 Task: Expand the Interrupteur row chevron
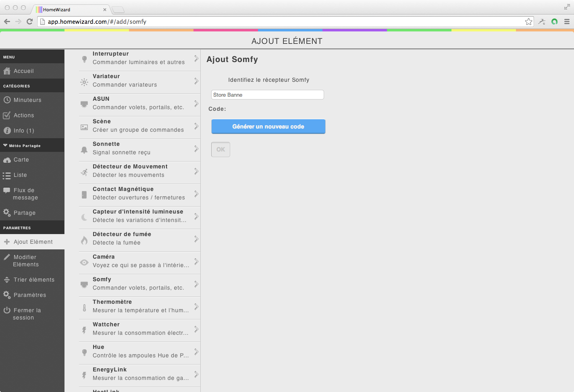click(x=196, y=58)
